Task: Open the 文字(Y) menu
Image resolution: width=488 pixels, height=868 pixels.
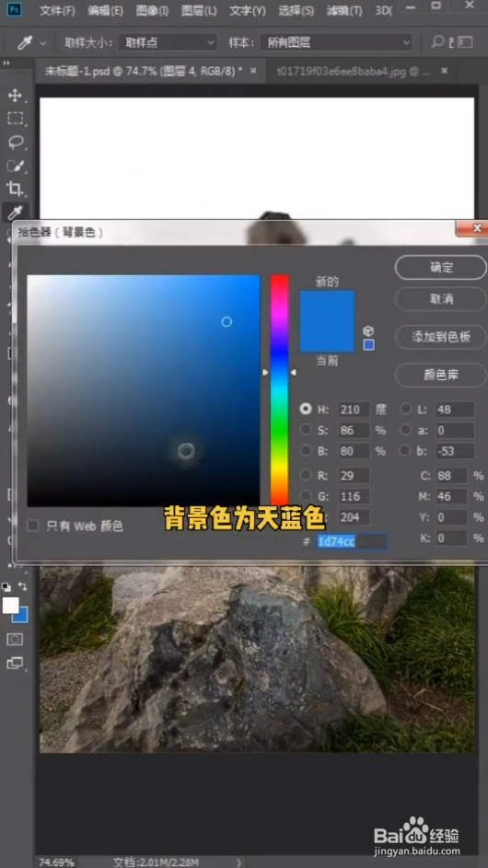Action: [247, 10]
